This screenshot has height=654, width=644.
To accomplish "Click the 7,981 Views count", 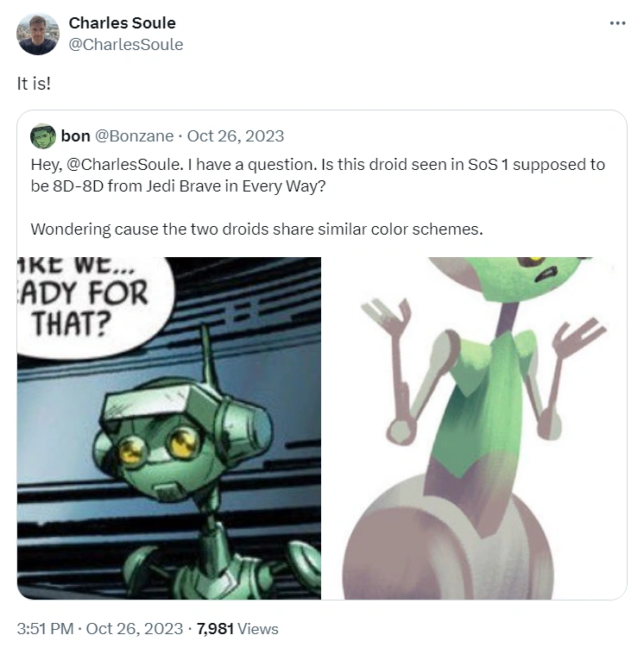I will (x=237, y=629).
